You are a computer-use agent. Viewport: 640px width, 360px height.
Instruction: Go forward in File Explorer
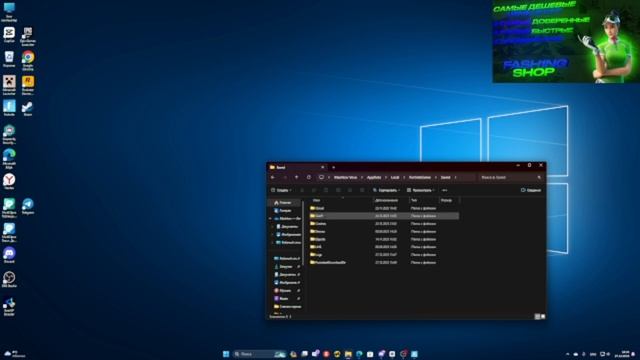285,178
